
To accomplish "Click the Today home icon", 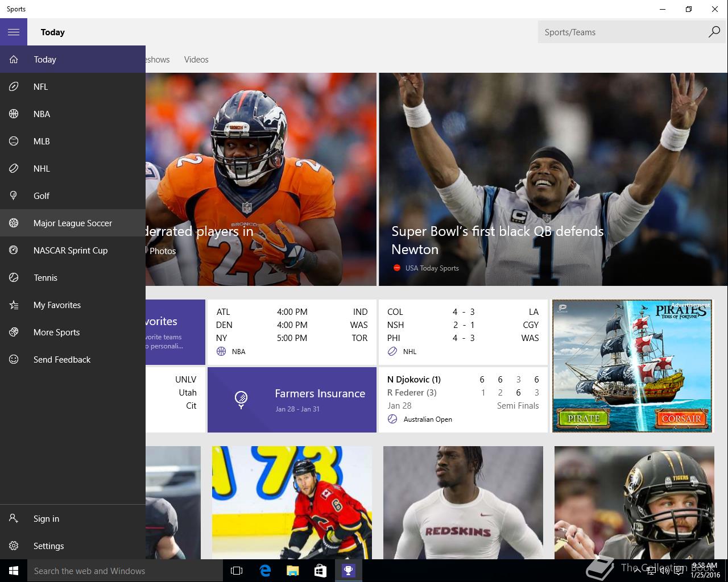I will 14,59.
